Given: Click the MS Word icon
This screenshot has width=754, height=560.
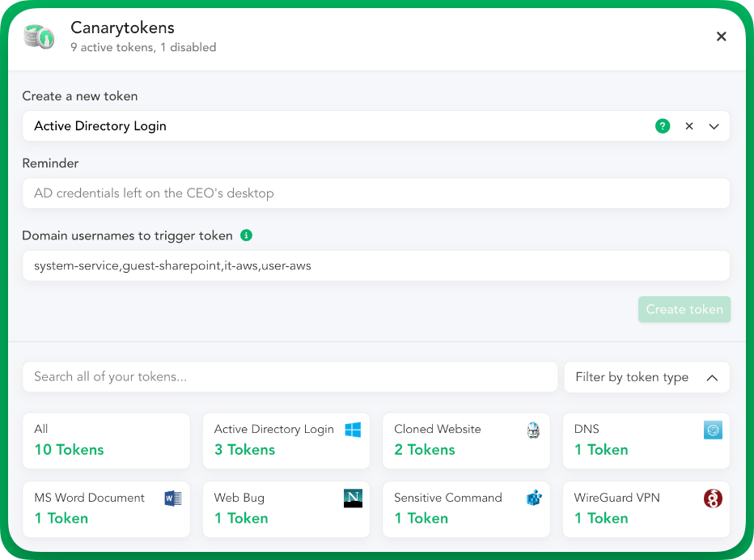Looking at the screenshot, I should click(172, 498).
